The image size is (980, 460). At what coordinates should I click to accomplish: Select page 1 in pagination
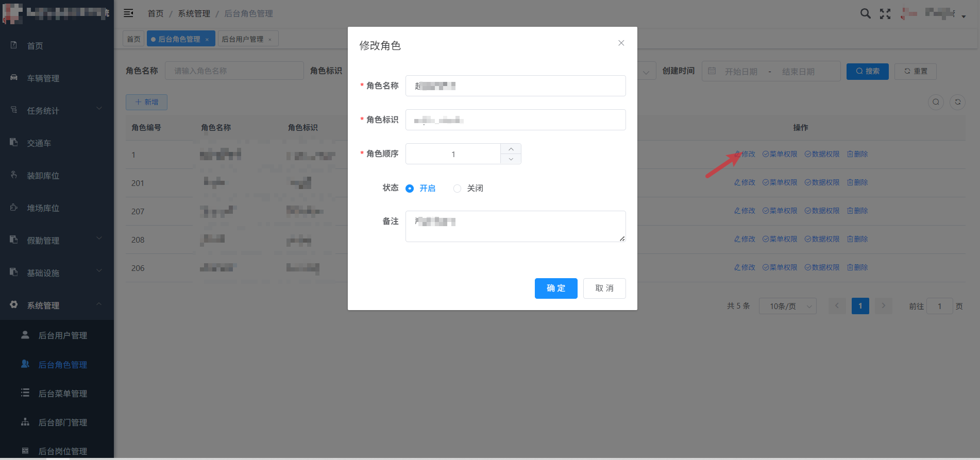click(860, 306)
